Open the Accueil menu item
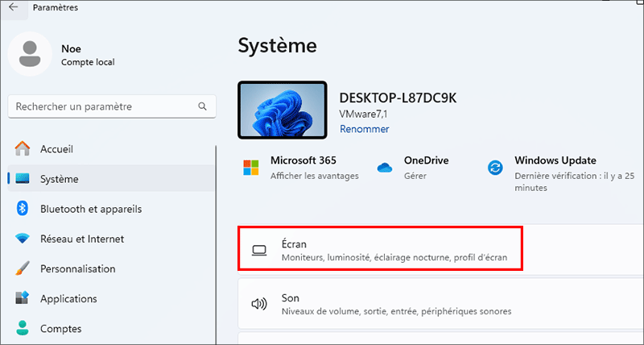This screenshot has height=345, width=644. pos(56,149)
